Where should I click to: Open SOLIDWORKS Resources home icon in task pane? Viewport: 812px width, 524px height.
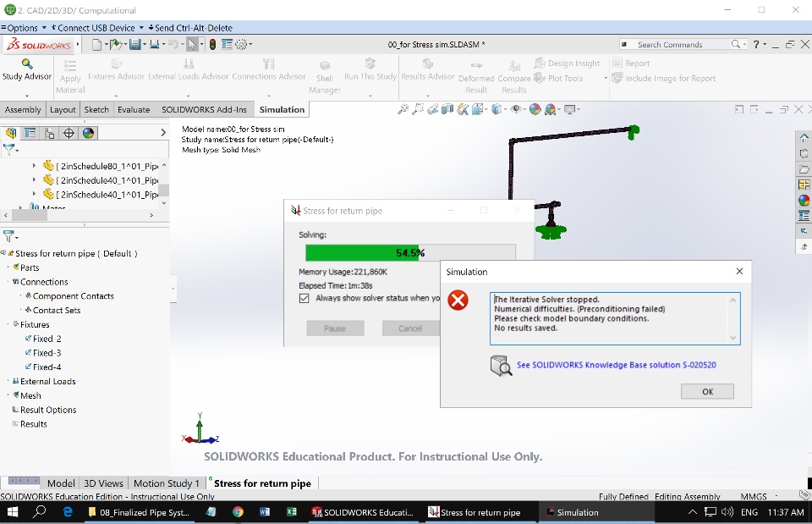(x=804, y=138)
